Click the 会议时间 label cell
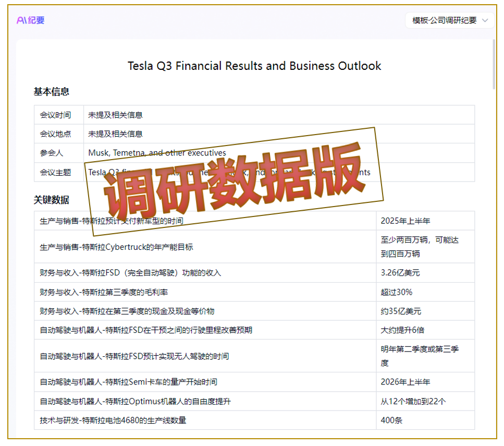Viewport: 504px width, 446px height. tap(59, 115)
